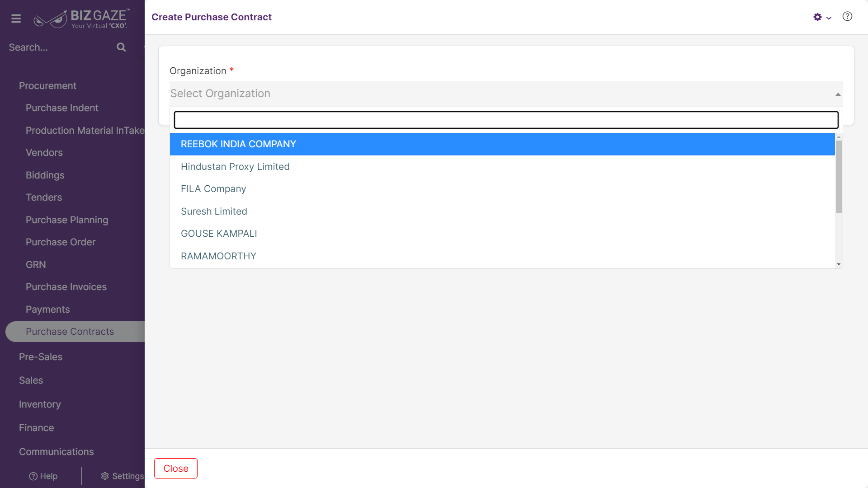The image size is (868, 488).
Task: Click the sidebar search magnifier icon
Action: coord(121,47)
